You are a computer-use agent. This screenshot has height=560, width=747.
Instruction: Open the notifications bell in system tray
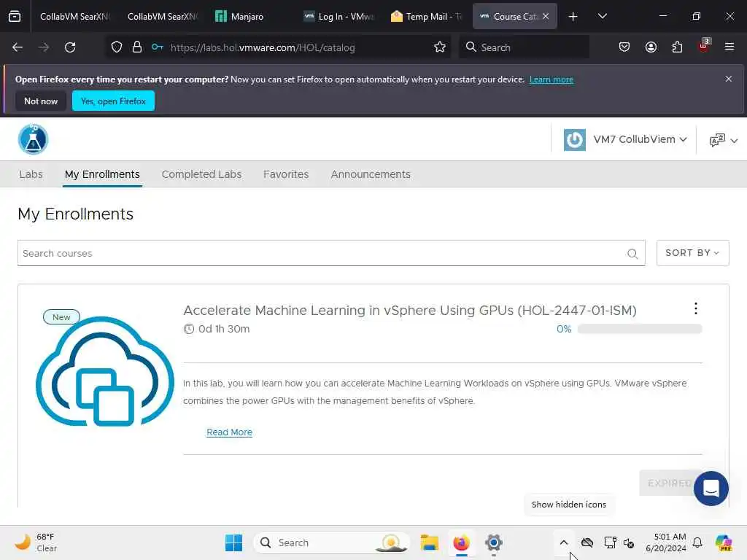pyautogui.click(x=697, y=542)
